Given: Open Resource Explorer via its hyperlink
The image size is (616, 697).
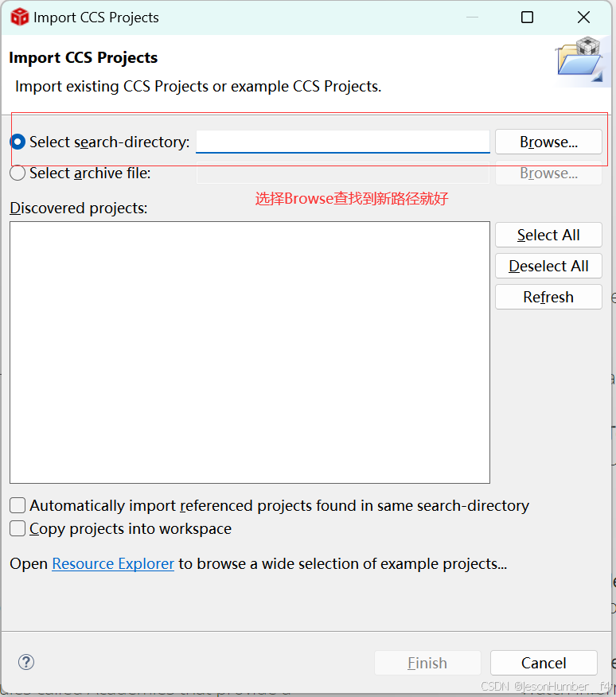Looking at the screenshot, I should point(112,563).
